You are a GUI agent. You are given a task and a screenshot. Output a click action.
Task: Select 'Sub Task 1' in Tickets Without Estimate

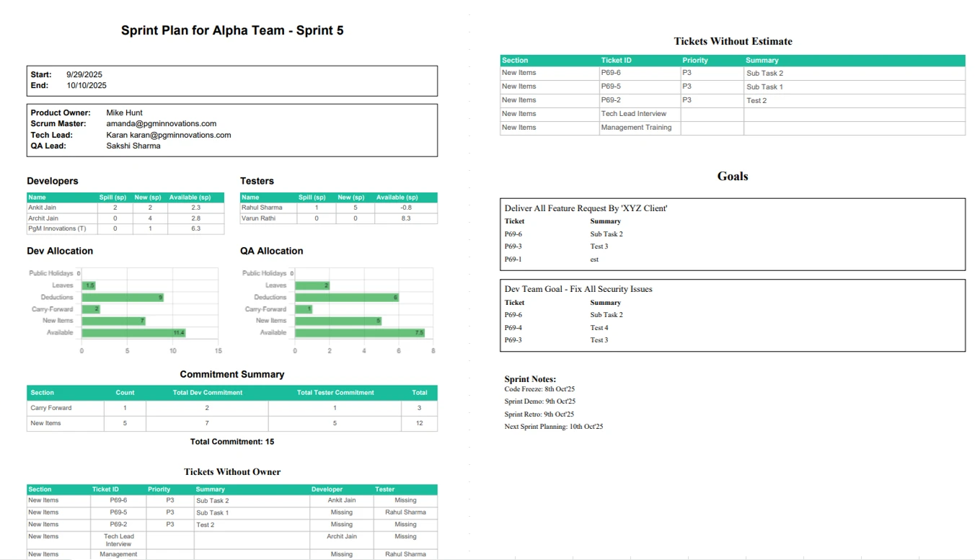(764, 86)
